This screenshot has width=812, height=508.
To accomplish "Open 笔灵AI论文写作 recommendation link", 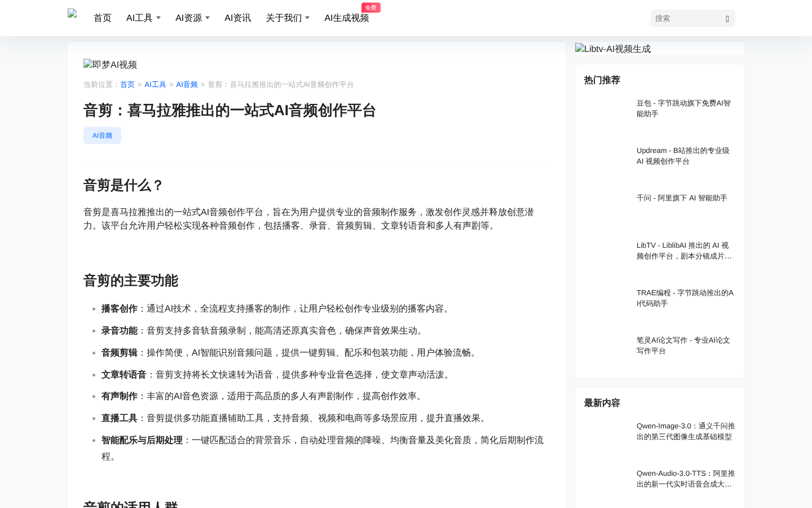I will (x=685, y=345).
